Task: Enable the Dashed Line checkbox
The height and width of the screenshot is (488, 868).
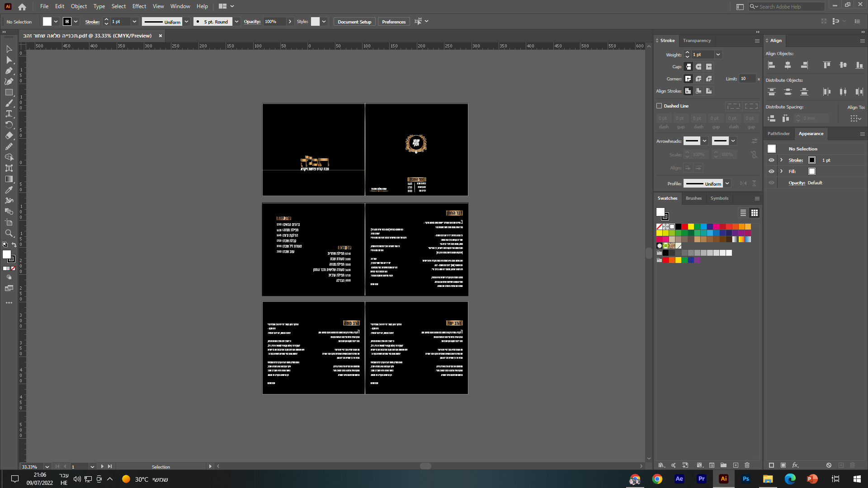Action: pyautogui.click(x=659, y=106)
